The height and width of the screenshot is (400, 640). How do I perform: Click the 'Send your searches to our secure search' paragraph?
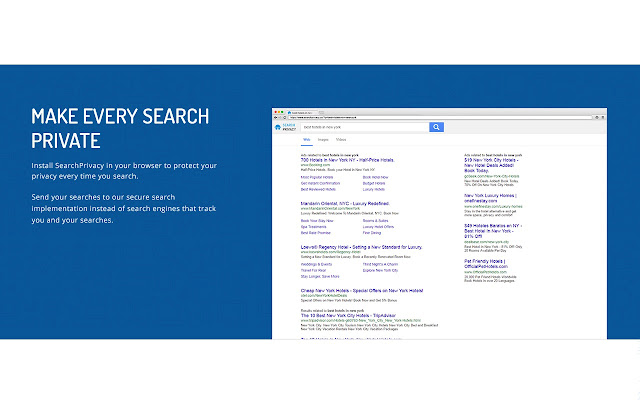pyautogui.click(x=124, y=209)
